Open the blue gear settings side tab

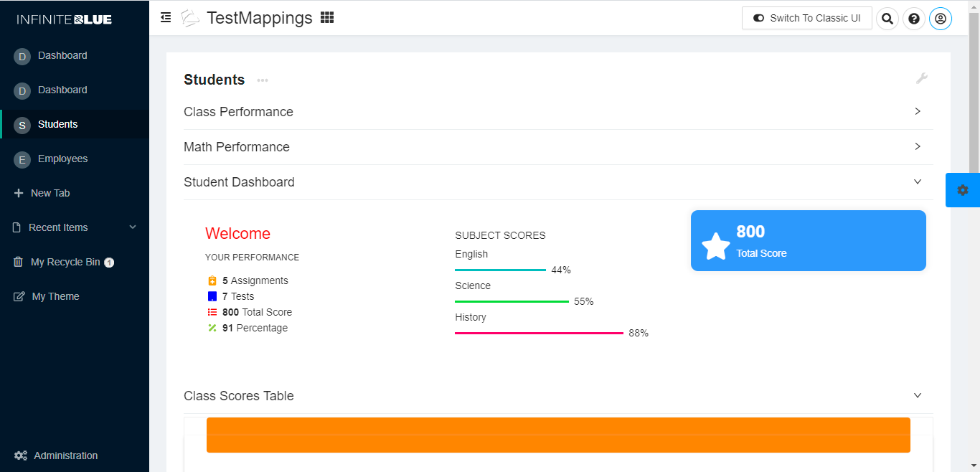[x=963, y=190]
